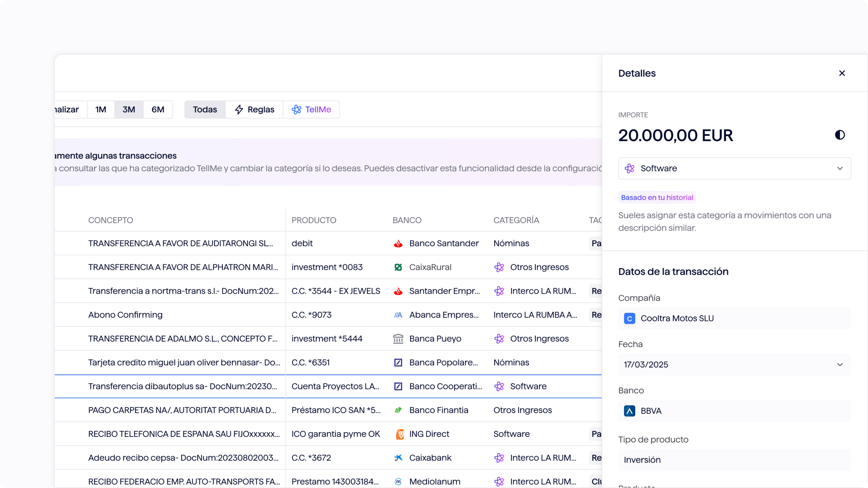Click the ING Direct lion icon

coord(400,434)
